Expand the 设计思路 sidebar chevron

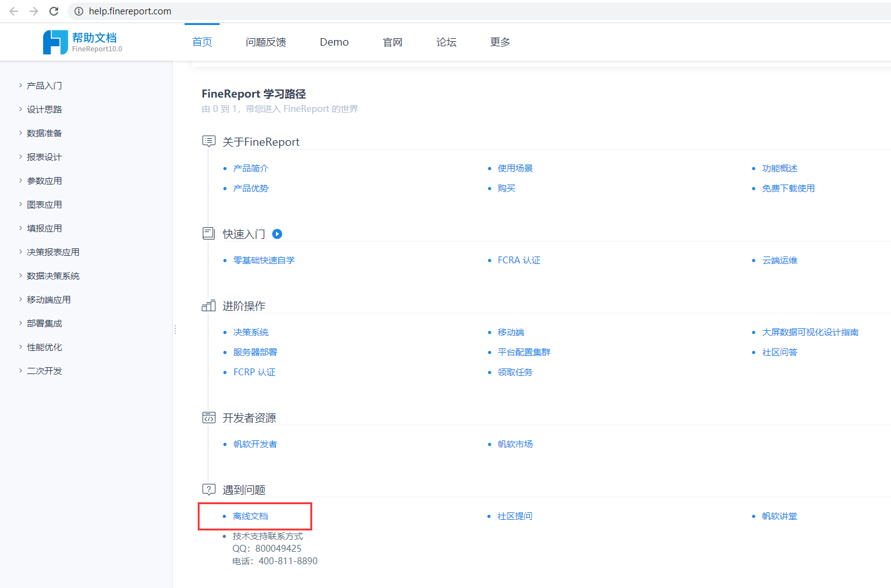click(x=20, y=109)
